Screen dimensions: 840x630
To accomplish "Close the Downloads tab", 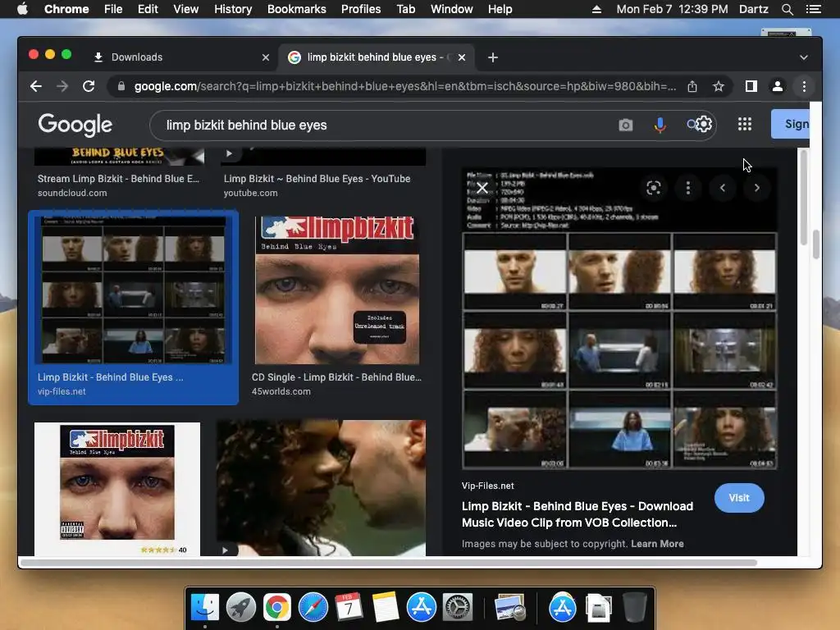I will click(x=265, y=57).
